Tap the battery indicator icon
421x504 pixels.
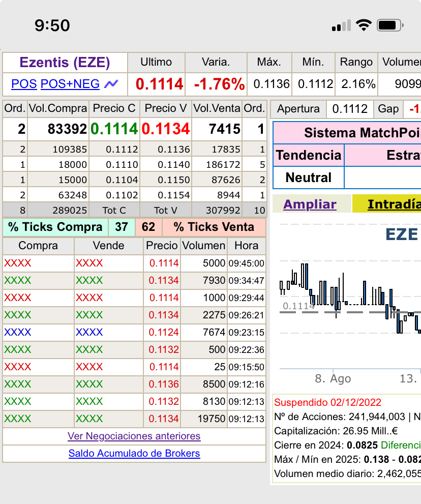click(x=390, y=25)
